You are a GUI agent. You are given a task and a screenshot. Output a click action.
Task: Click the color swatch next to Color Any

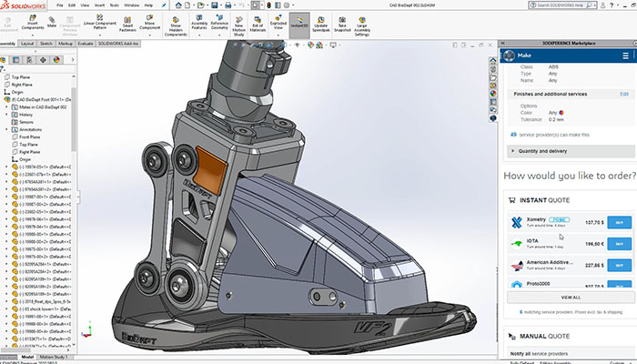tap(561, 112)
